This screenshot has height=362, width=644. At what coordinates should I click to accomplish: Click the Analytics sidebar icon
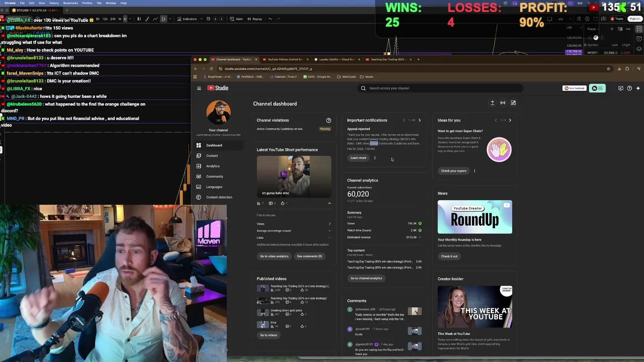(x=199, y=166)
